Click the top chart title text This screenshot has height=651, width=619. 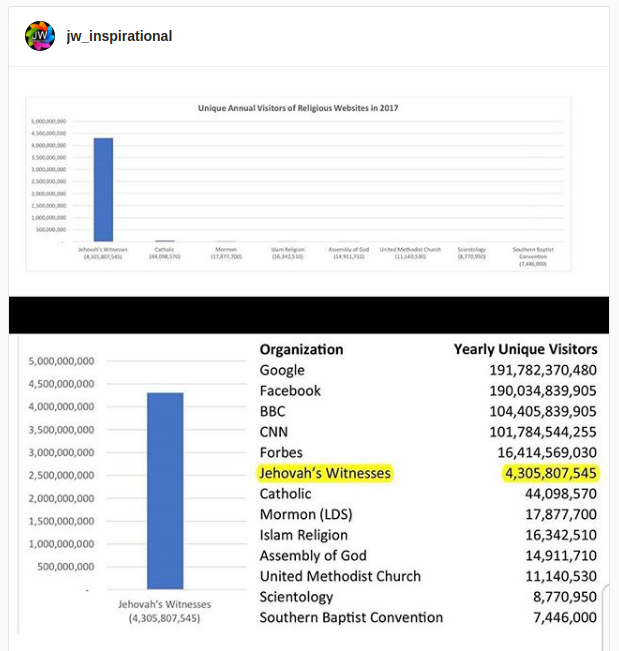(299, 107)
